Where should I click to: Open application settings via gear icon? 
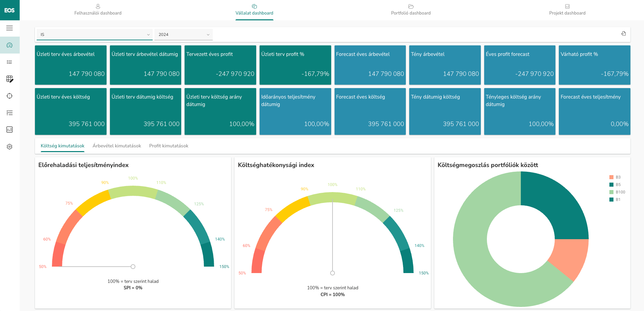10,147
